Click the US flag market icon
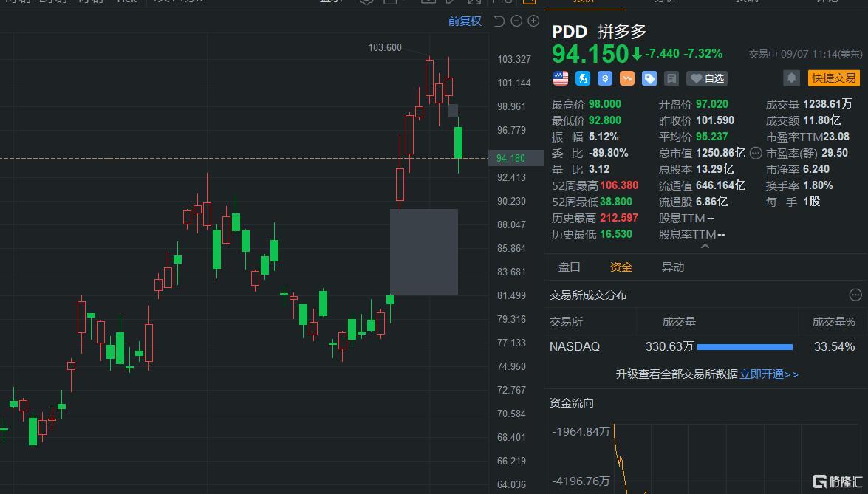868x494 pixels. [x=560, y=78]
